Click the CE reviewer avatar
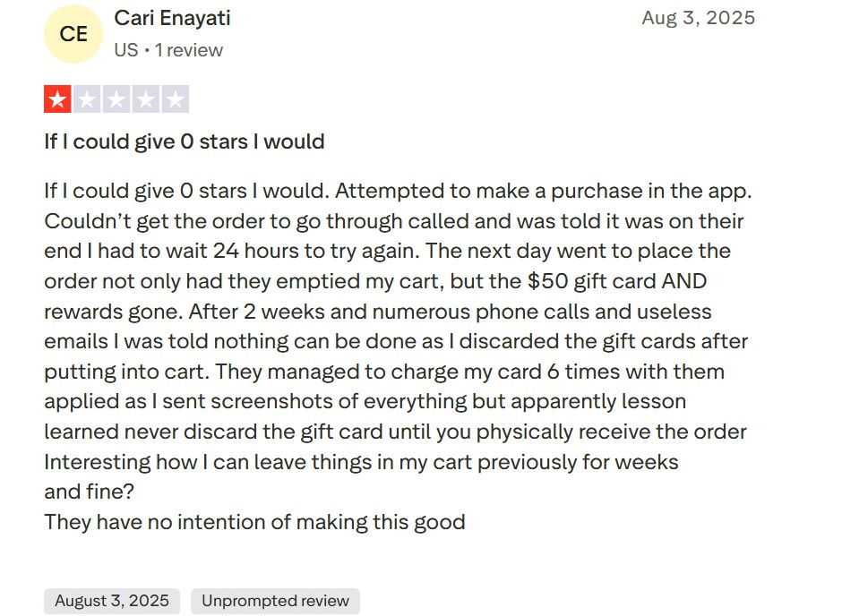 pyautogui.click(x=73, y=34)
